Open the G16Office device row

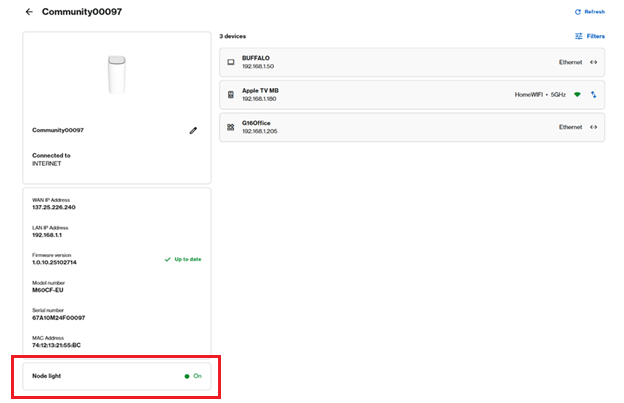(x=412, y=127)
